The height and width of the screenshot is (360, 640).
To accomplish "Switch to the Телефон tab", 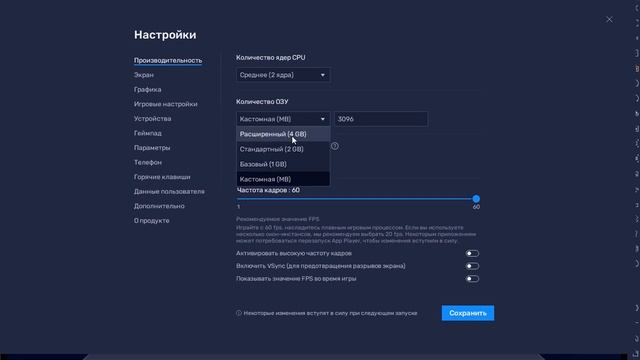I will pos(147,162).
